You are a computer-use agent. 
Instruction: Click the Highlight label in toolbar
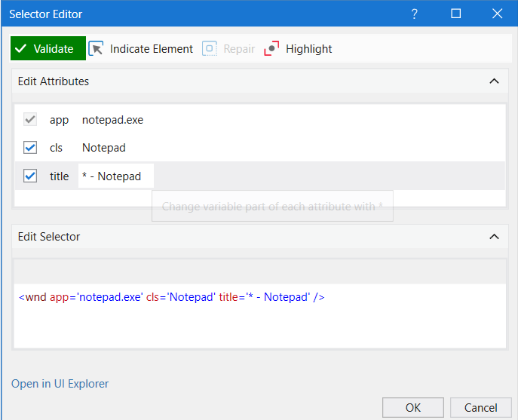pos(308,49)
